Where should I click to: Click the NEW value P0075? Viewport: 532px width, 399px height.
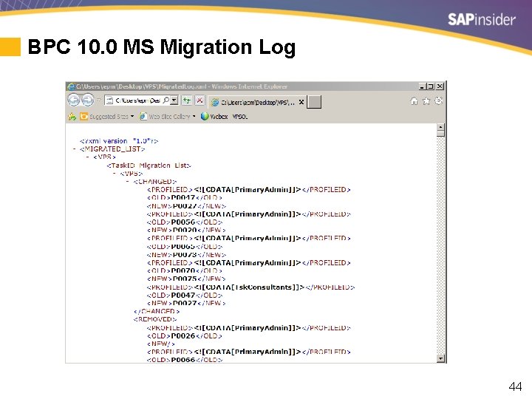click(x=185, y=279)
